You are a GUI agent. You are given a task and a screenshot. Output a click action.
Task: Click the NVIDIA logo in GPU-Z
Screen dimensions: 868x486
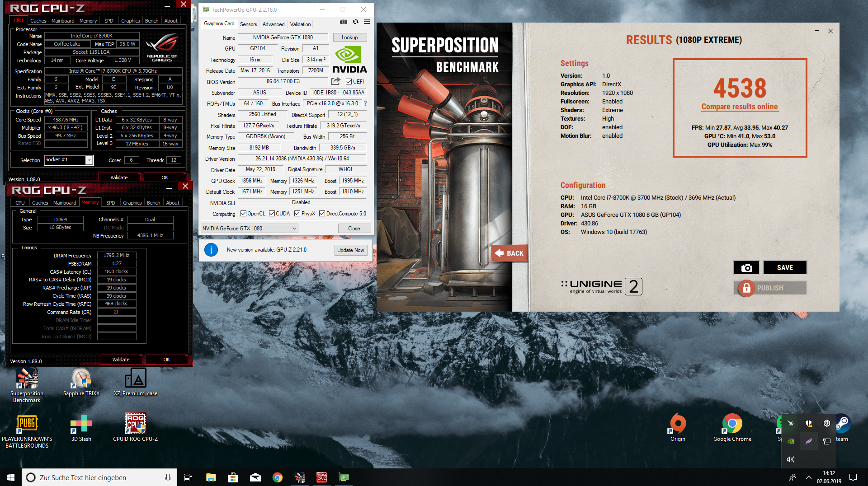[349, 59]
